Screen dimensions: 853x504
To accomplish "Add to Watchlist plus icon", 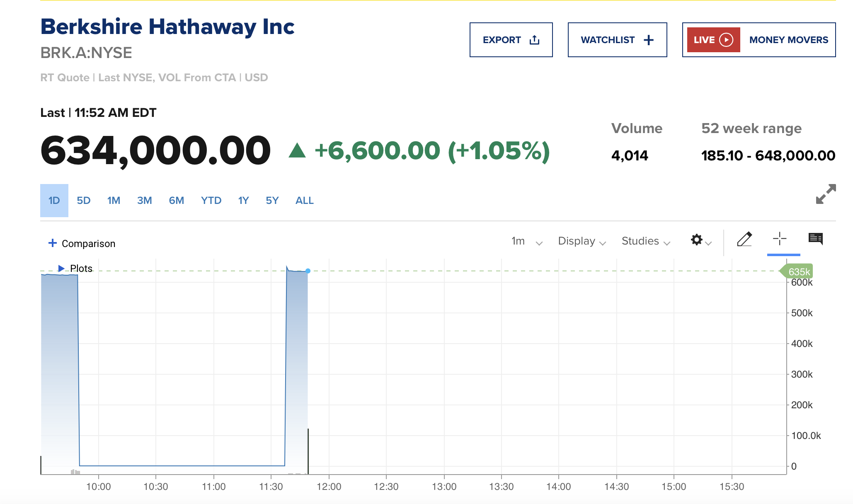I will [649, 40].
